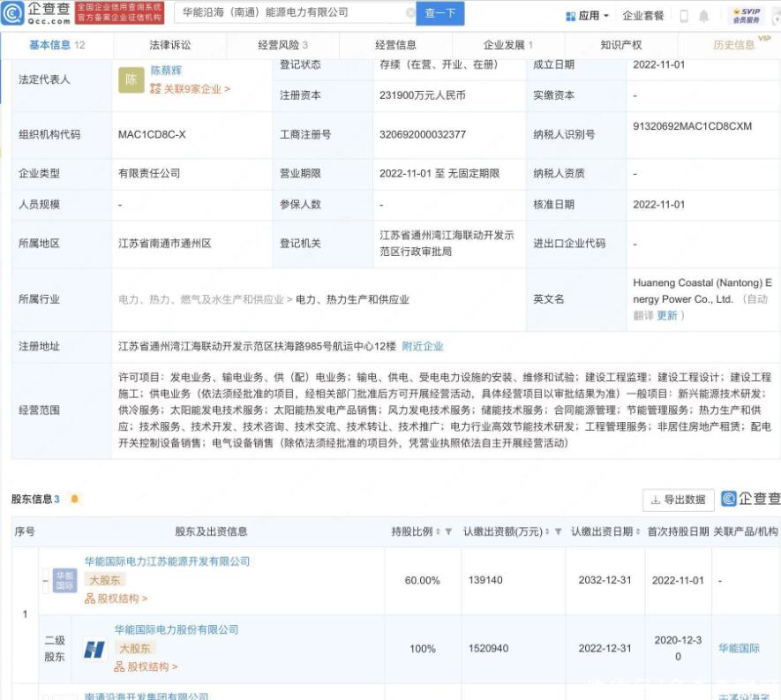Open SVIP 会员服务 icon

point(748,13)
